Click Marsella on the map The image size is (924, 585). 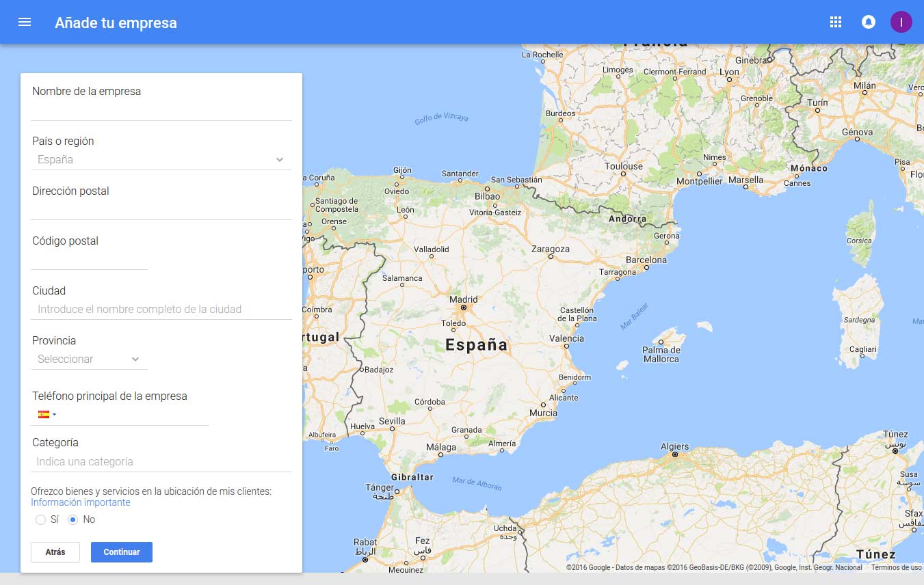(746, 180)
